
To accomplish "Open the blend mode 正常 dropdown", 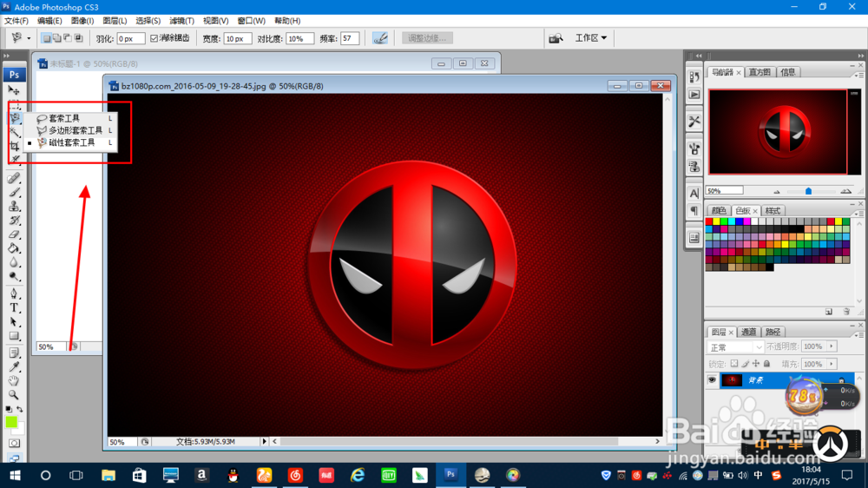I will 735,347.
